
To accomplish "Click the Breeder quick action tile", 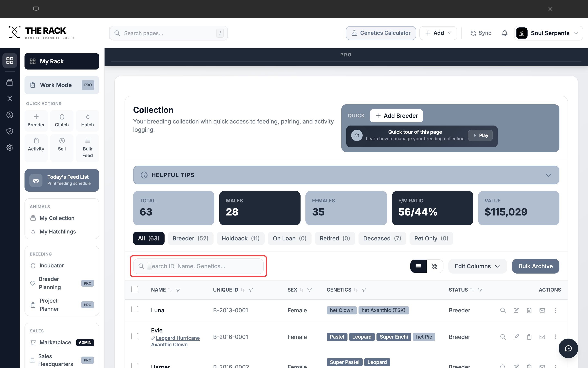I will (x=36, y=121).
